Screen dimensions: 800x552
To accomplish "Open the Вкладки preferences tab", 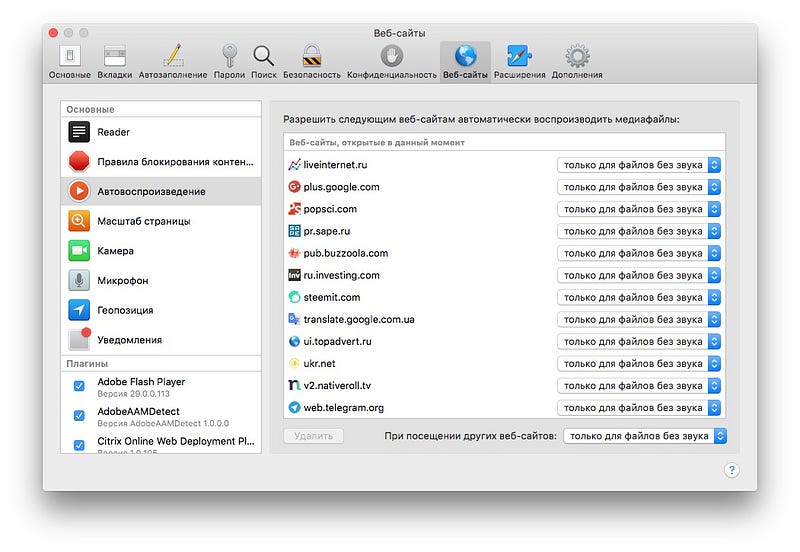I will (x=114, y=62).
